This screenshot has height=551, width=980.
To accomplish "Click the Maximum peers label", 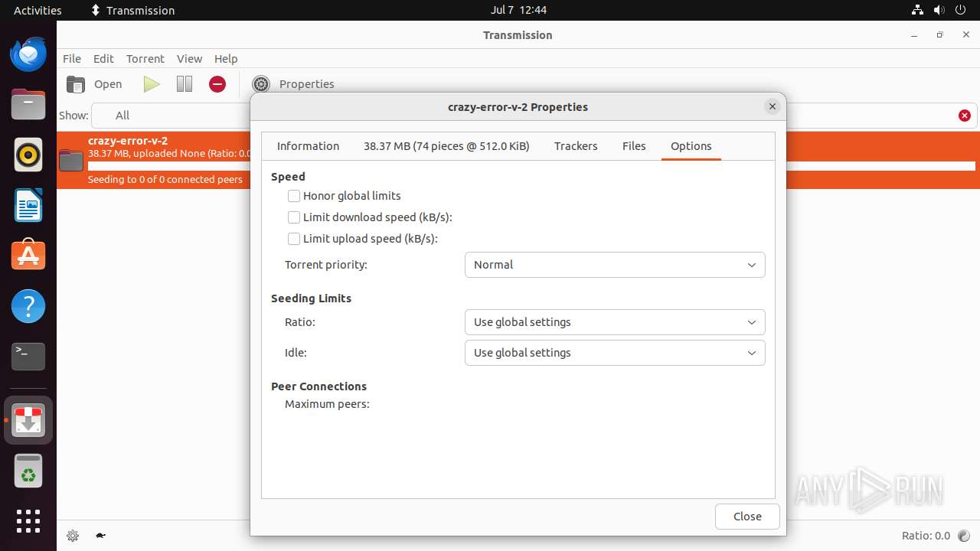I will (x=327, y=404).
